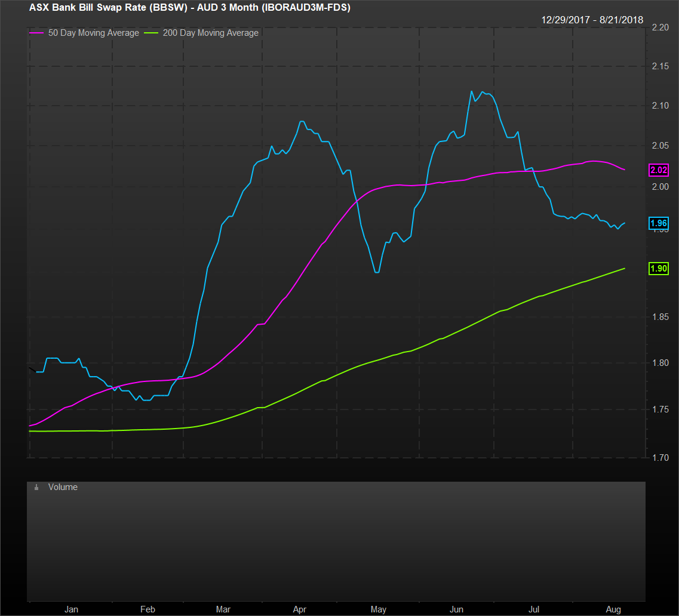Click the Mar label on the time axis
The height and width of the screenshot is (616, 679).
click(223, 609)
